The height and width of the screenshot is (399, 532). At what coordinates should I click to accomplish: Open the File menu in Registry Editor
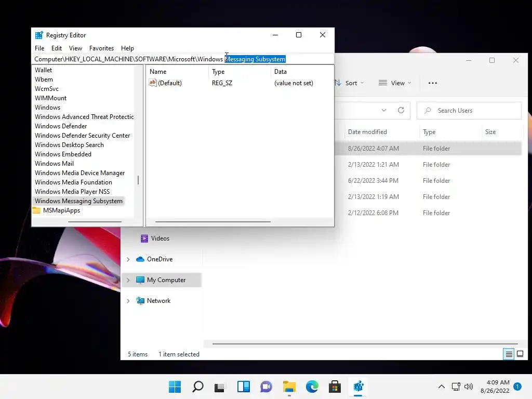click(x=39, y=48)
